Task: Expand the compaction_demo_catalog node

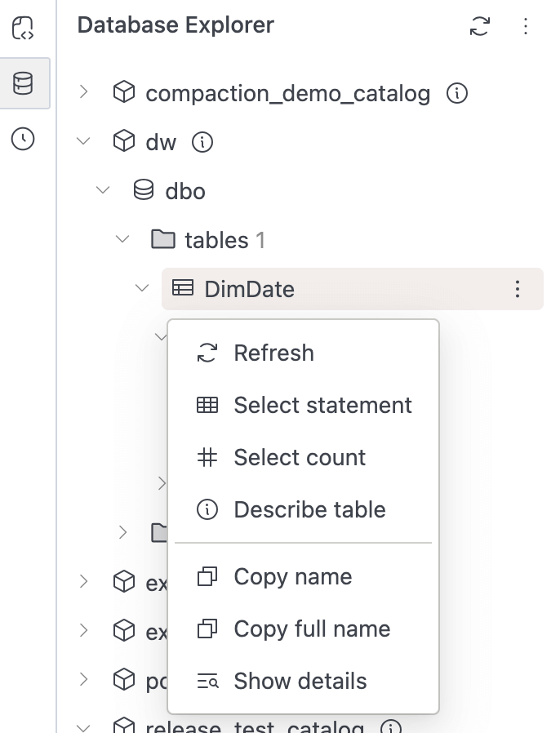Action: [82, 93]
